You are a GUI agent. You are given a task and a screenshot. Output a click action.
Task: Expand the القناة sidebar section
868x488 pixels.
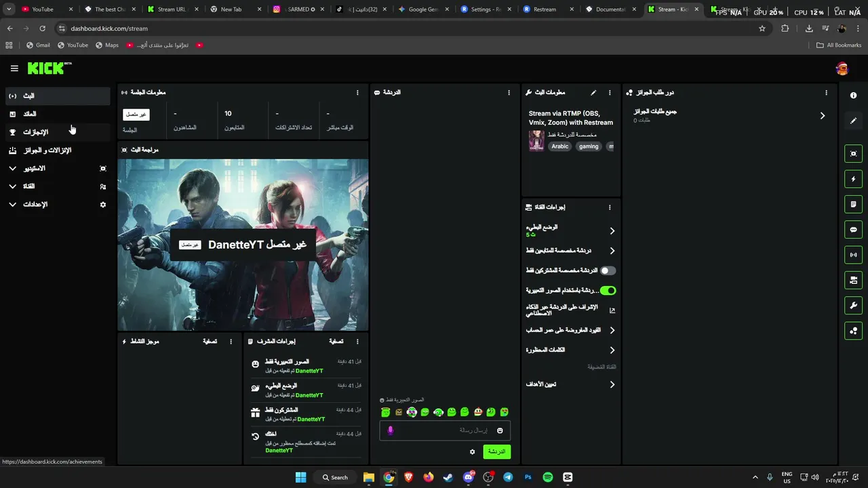pos(58,186)
